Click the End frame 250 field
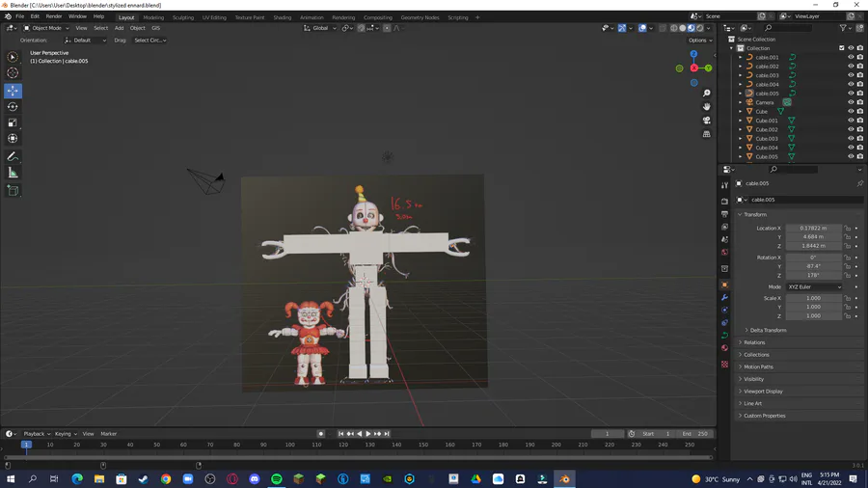 tap(695, 434)
